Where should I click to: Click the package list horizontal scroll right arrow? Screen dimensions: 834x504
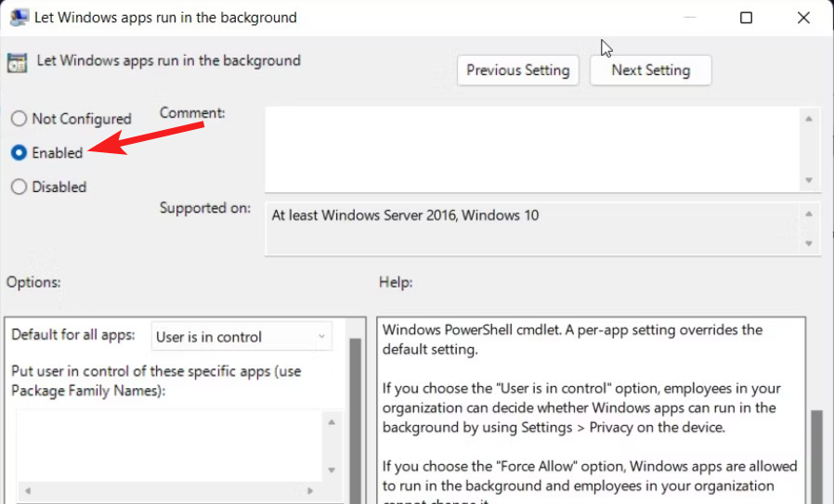310,491
